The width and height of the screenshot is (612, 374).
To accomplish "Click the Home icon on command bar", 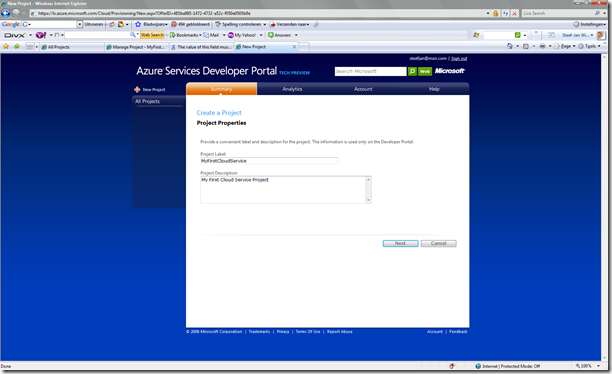I will tap(510, 46).
